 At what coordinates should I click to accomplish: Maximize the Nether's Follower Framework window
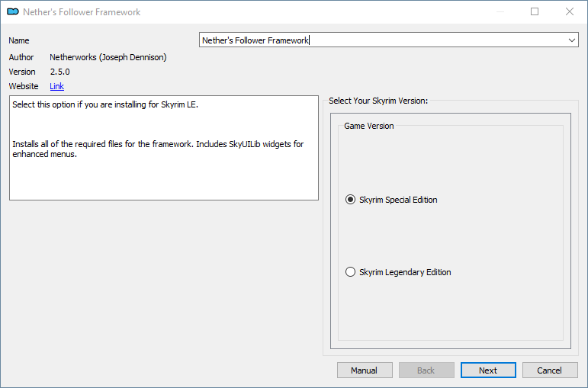click(535, 11)
